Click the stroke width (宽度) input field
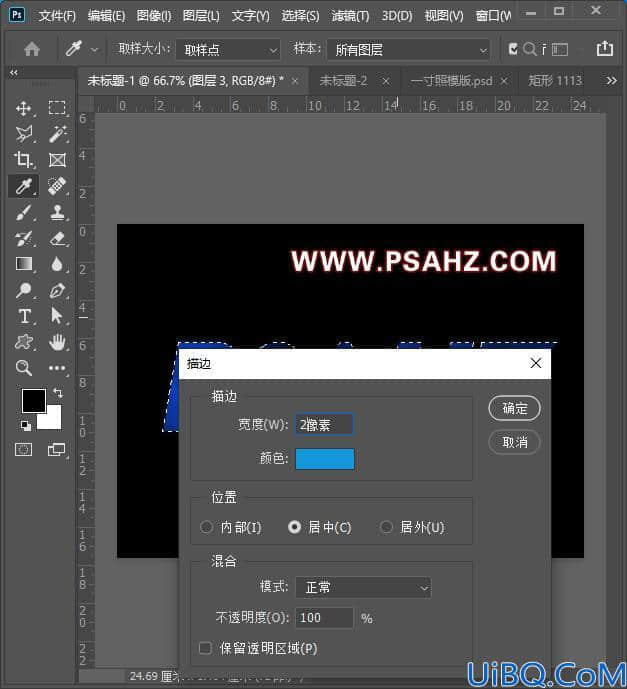The height and width of the screenshot is (689, 627). tap(324, 424)
